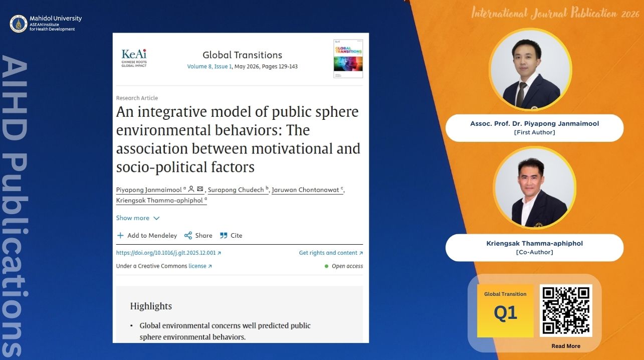The height and width of the screenshot is (360, 644).
Task: Select author Jaruwan Chontanawat
Action: [x=306, y=190]
